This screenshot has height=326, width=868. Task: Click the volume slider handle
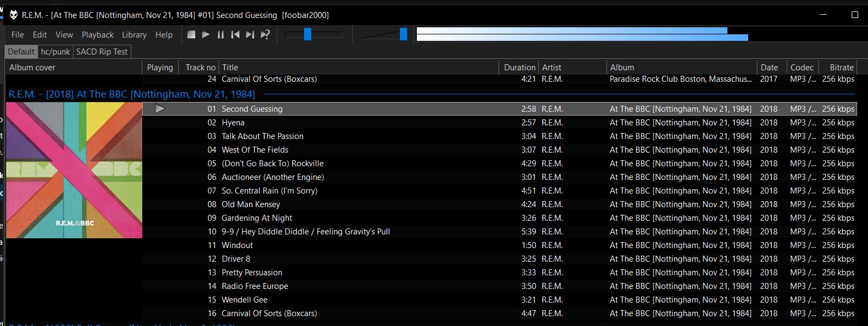click(403, 34)
